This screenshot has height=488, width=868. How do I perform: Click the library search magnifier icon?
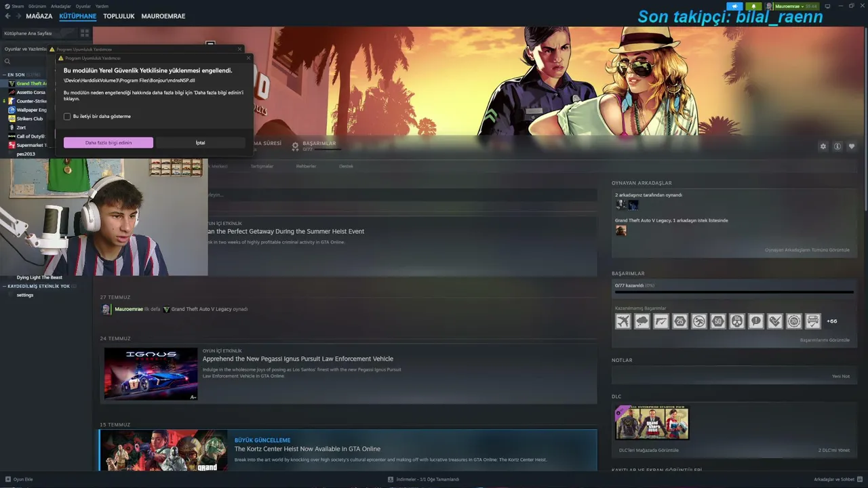pos(7,62)
